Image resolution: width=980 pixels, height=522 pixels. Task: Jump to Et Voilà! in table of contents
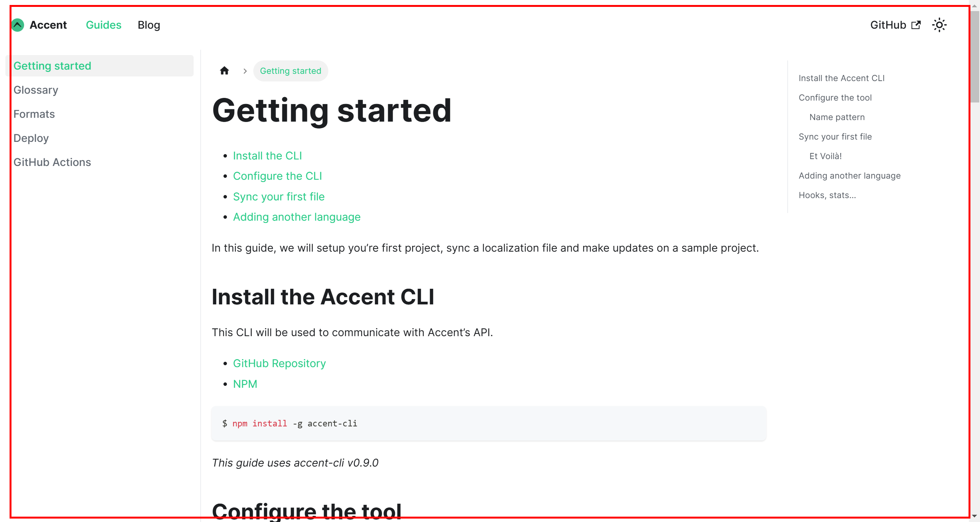coord(825,156)
